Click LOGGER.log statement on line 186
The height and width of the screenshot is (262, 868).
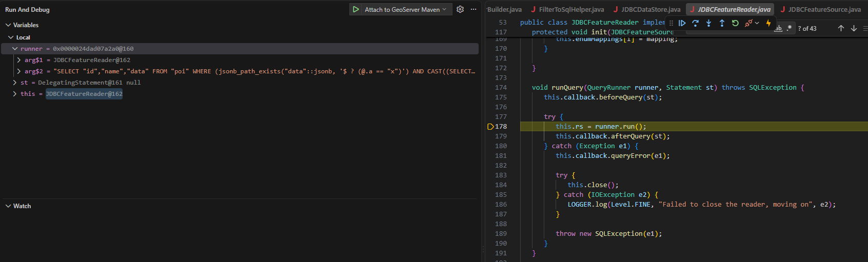click(701, 205)
